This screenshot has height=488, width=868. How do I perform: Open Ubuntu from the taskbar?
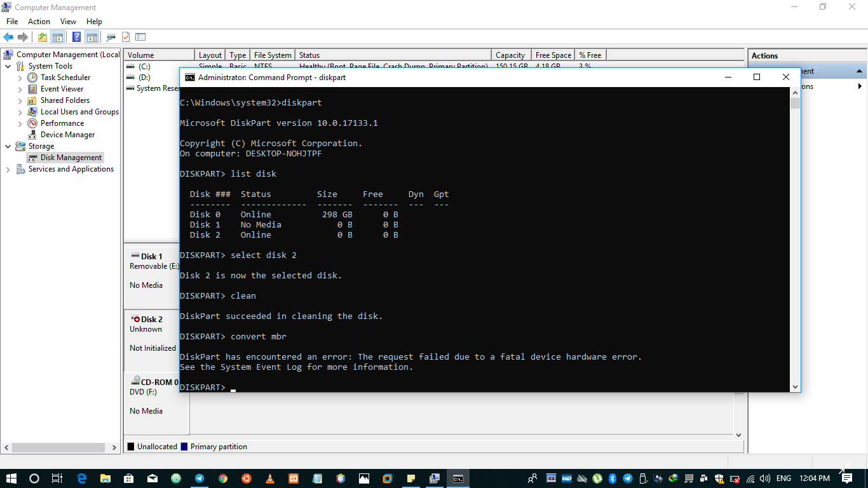tap(247, 478)
